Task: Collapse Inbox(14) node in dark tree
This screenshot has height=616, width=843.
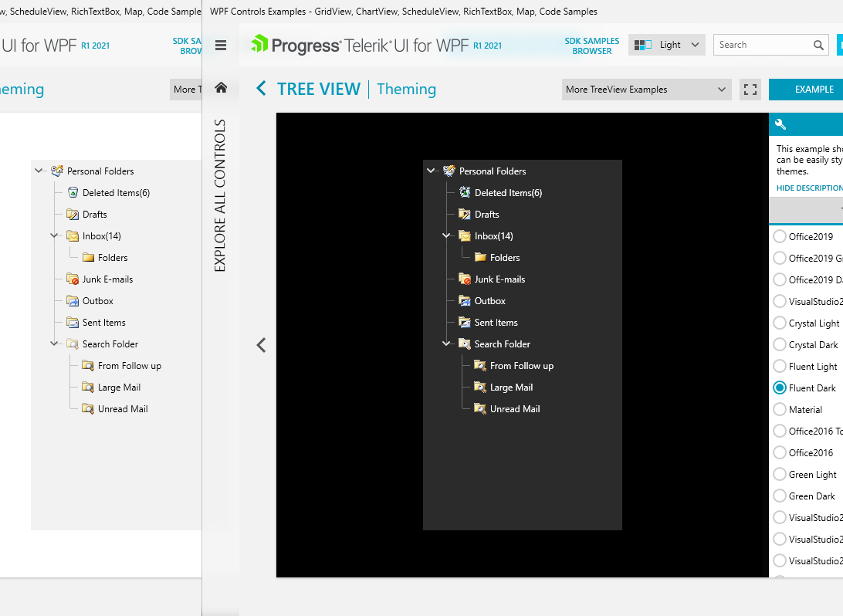Action: coord(446,235)
